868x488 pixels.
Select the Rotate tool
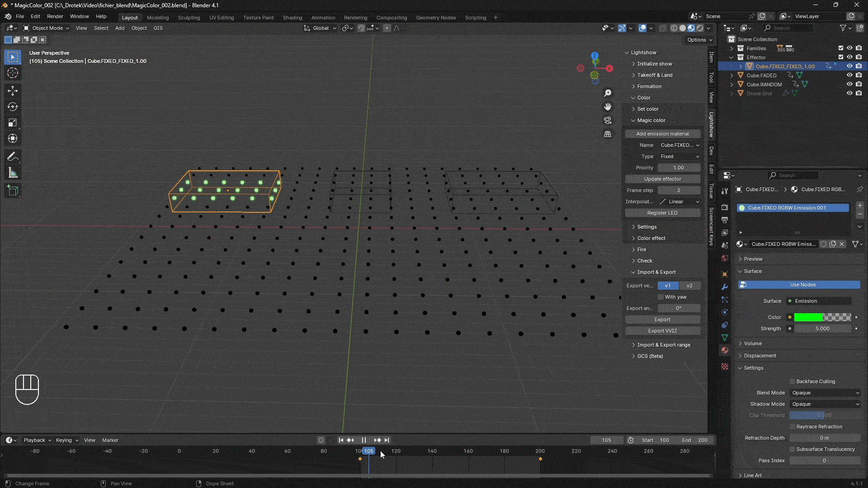click(x=13, y=107)
